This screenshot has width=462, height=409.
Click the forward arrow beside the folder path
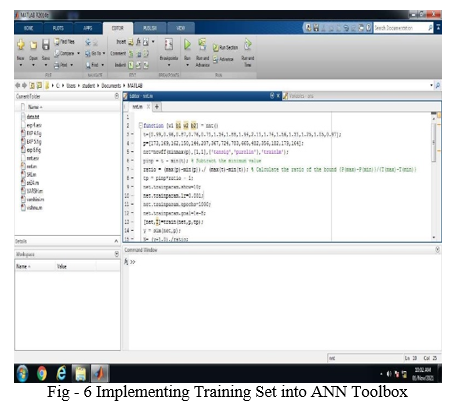[24, 86]
